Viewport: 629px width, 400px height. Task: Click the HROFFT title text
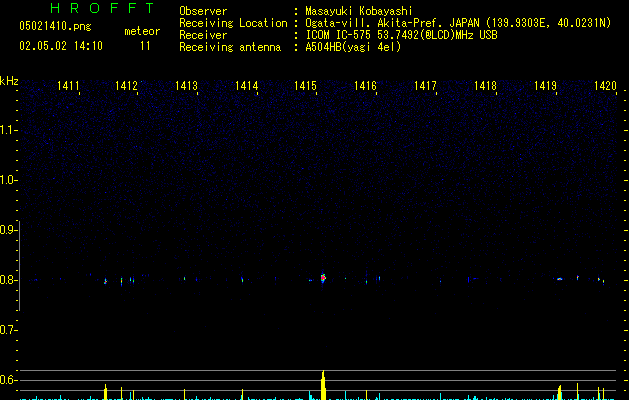(103, 8)
